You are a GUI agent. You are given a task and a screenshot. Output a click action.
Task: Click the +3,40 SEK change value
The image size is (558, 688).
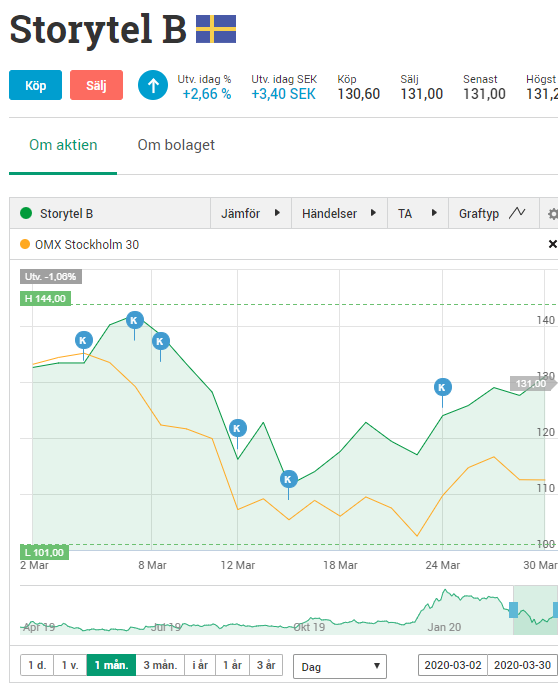click(x=283, y=94)
